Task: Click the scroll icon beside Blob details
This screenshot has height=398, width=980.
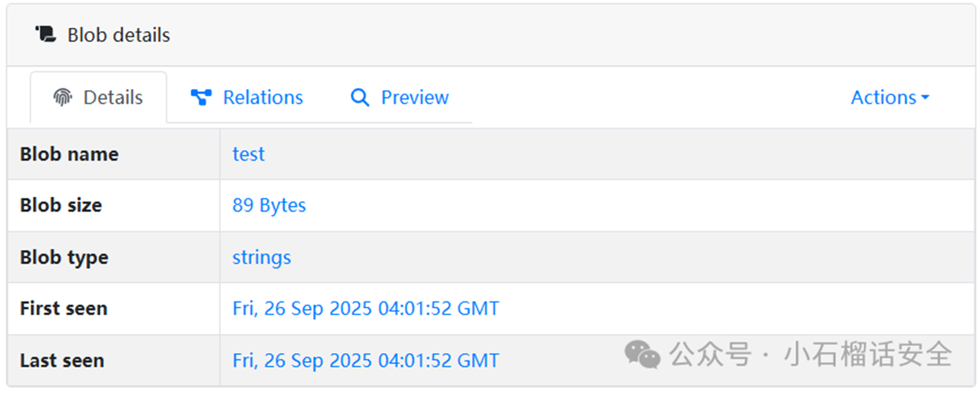Action: click(46, 35)
